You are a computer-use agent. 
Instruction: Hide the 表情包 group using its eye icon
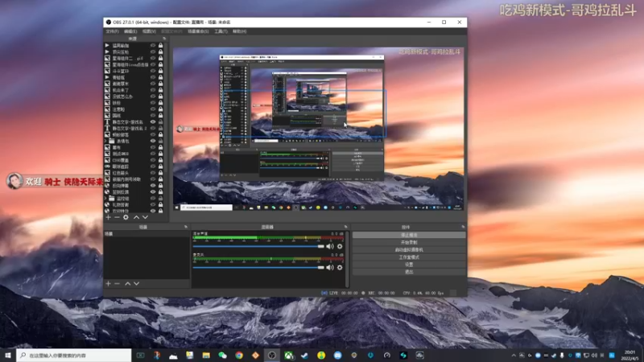[153, 141]
